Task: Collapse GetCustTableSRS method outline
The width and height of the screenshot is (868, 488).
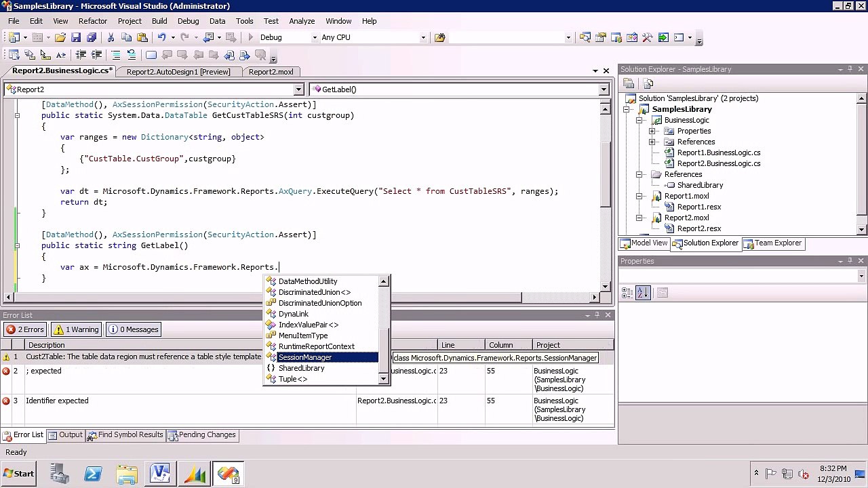Action: 17,115
